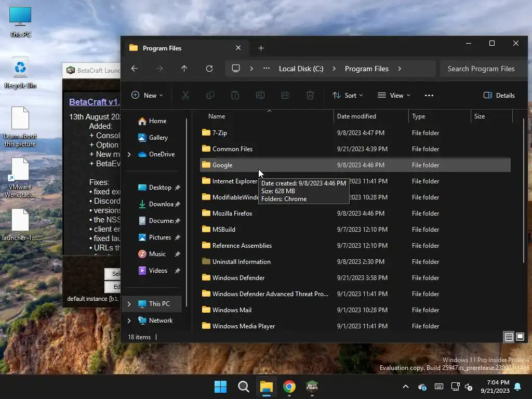Switch to details list view icon
Screen dimensions: 532x399
(x=509, y=337)
